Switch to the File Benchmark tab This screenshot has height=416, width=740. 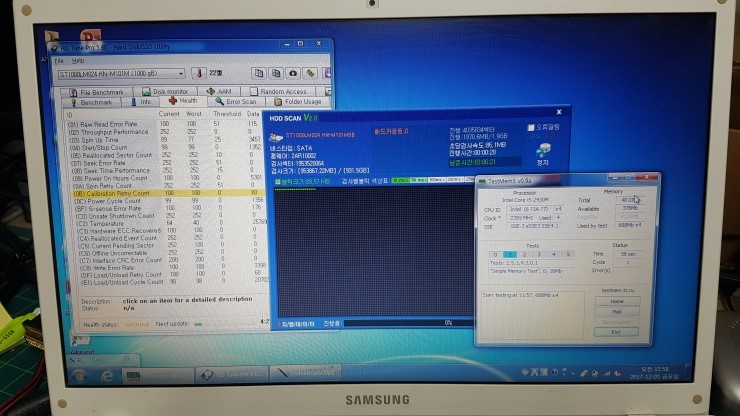[x=96, y=92]
